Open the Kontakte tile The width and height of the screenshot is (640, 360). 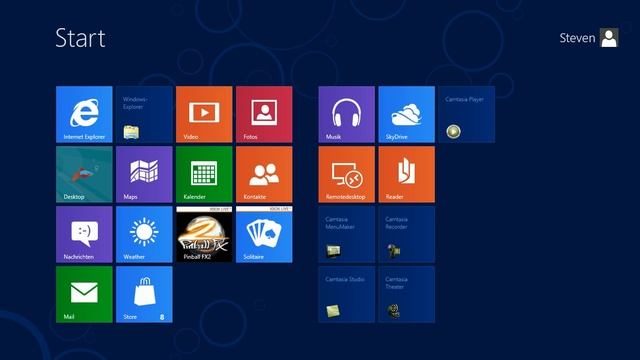pos(264,174)
